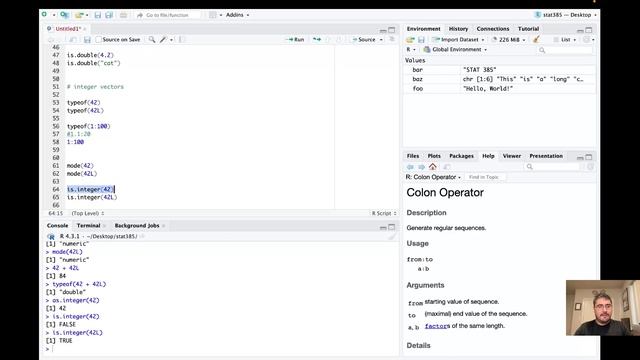Screen dimensions: 640x360
Task: Open the R: Colon Operator topic dropdown
Action: [x=433, y=177]
